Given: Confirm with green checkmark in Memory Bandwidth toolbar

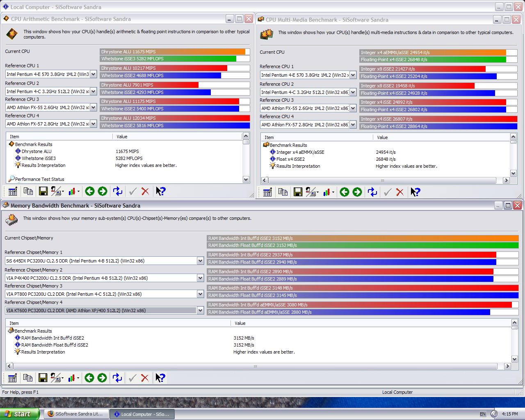Looking at the screenshot, I should [x=132, y=378].
